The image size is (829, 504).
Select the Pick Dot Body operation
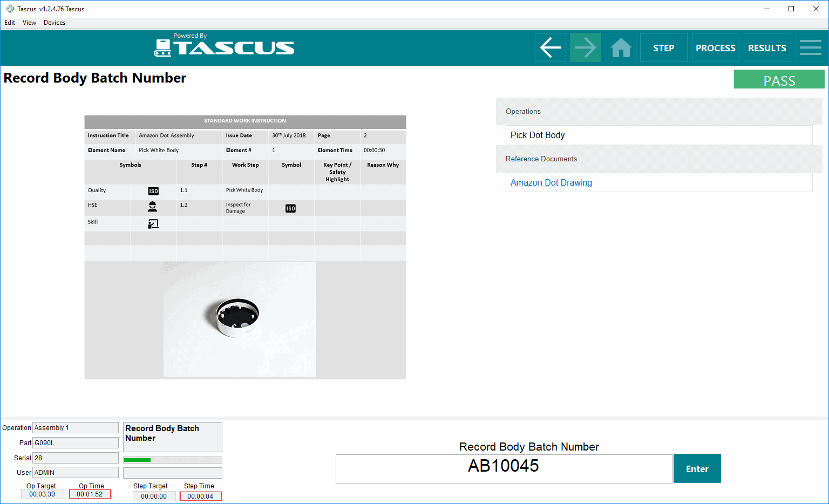click(659, 135)
